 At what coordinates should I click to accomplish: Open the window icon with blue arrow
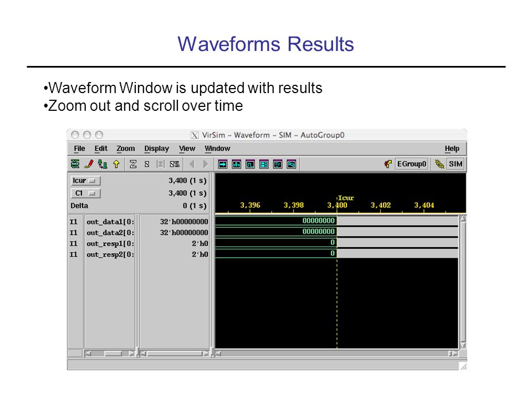(223, 165)
